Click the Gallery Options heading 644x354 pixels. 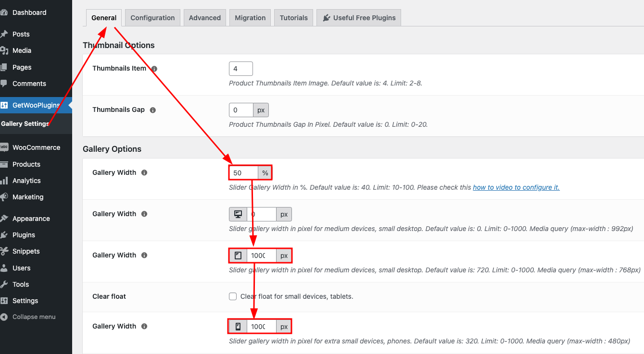click(112, 149)
